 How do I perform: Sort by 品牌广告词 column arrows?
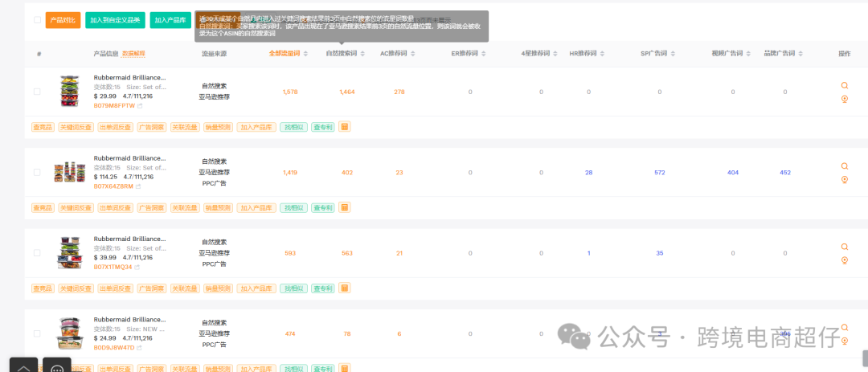pos(800,54)
